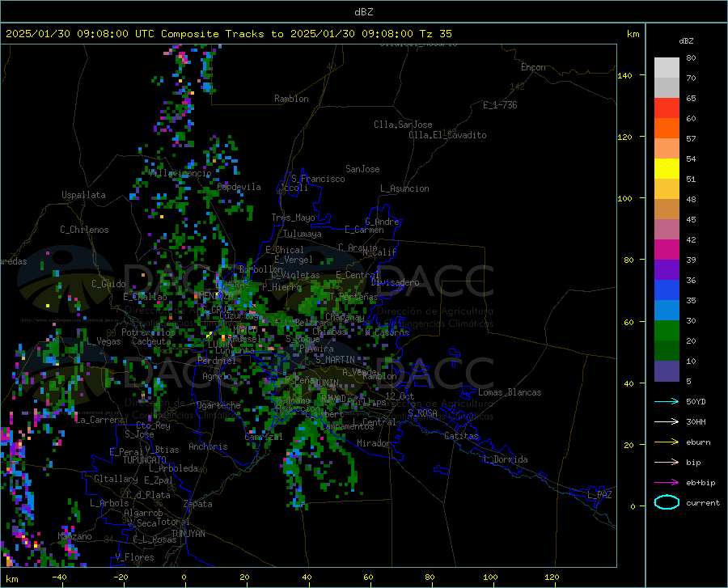This screenshot has height=588, width=728.
Task: Click the white 30HM arrow in legend
Action: 667,421
